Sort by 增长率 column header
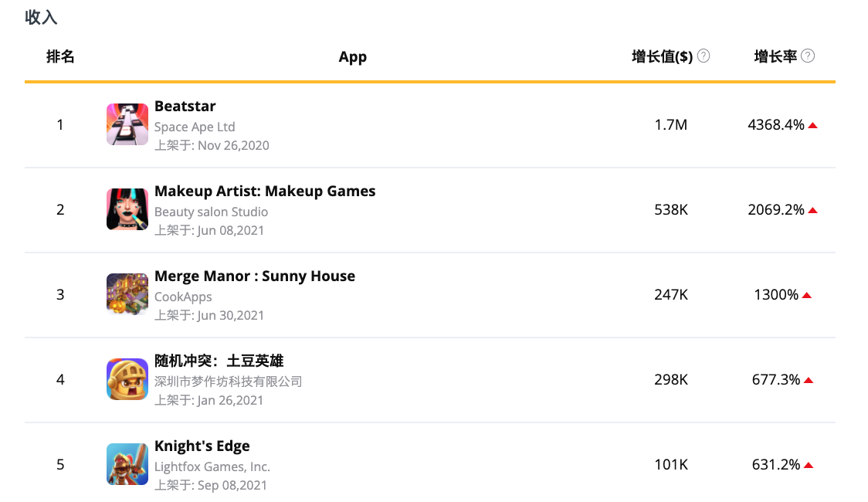 775,56
